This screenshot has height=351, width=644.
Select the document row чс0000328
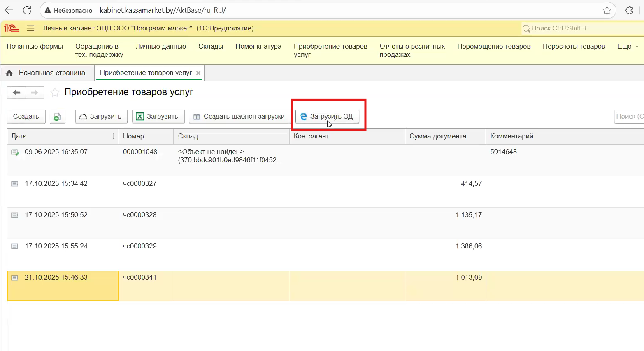139,215
